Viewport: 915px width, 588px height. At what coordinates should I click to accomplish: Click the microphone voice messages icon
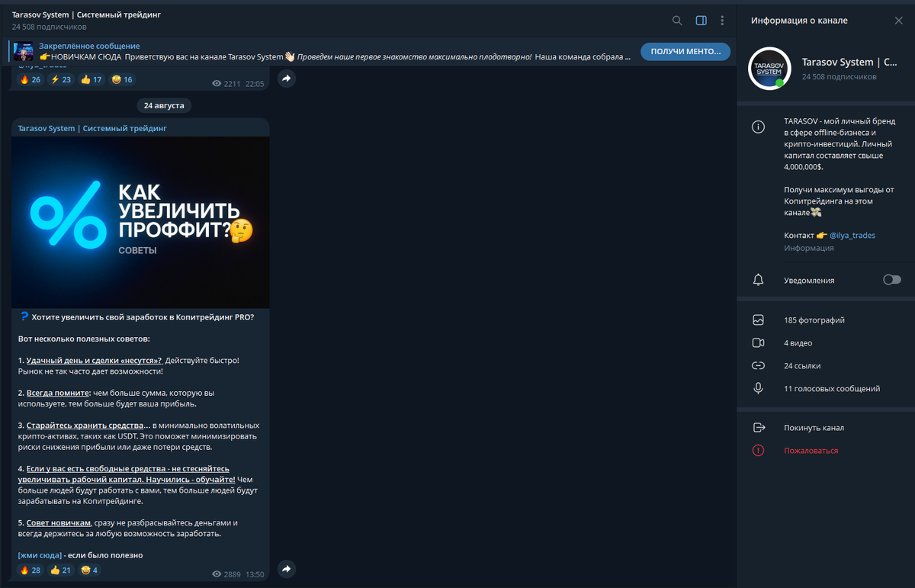pyautogui.click(x=758, y=389)
